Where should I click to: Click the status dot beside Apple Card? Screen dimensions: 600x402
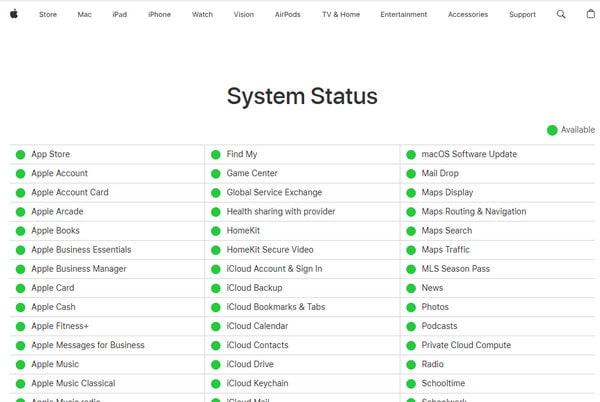pos(21,288)
